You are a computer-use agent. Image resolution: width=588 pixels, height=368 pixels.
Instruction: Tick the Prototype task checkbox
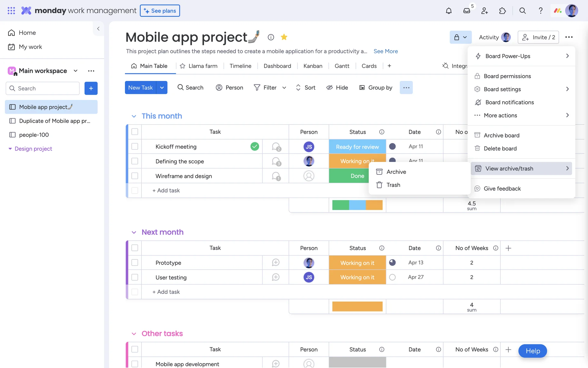(135, 263)
